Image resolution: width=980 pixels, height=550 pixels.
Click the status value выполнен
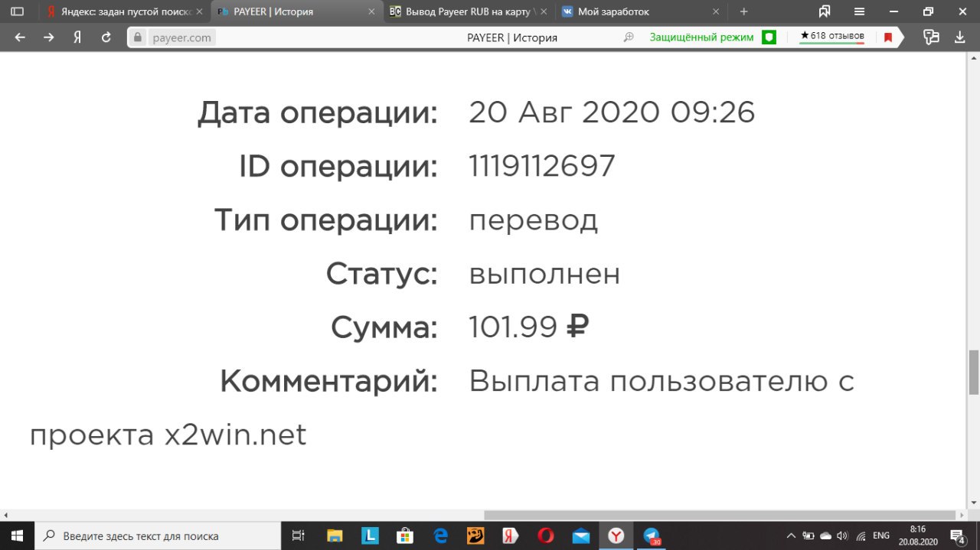[x=544, y=274]
